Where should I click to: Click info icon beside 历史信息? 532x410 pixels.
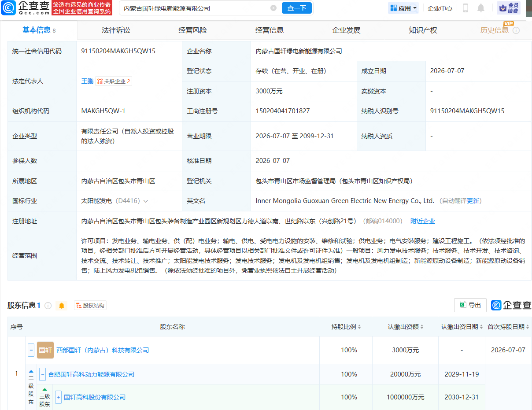pyautogui.click(x=516, y=30)
